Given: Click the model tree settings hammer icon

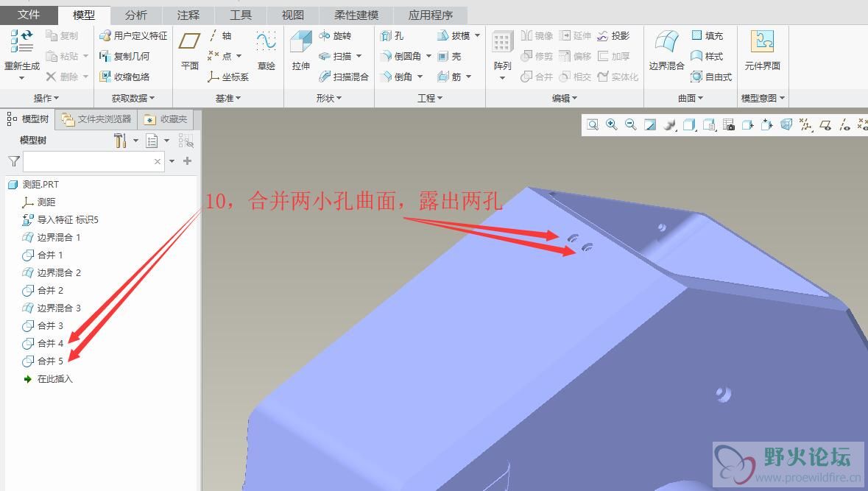Looking at the screenshot, I should pyautogui.click(x=120, y=141).
